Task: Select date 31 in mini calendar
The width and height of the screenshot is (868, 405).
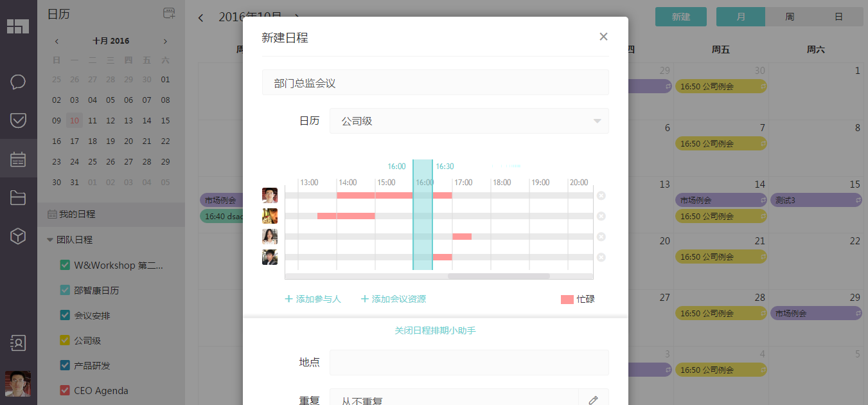Action: pyautogui.click(x=75, y=182)
